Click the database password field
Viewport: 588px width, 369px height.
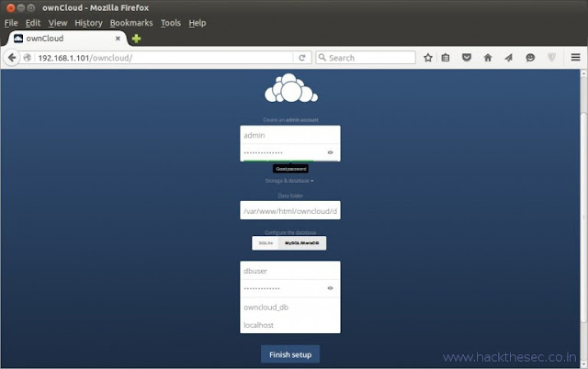[290, 288]
